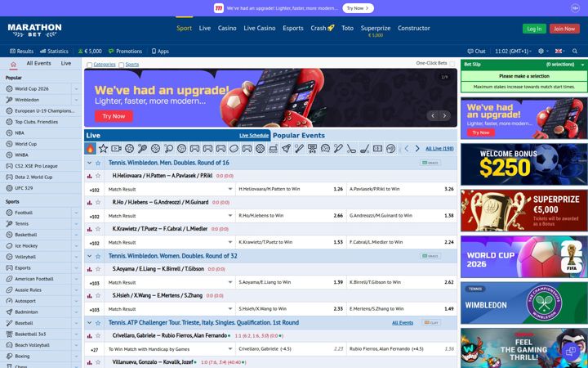Click the 18+ age badge icon
The height and width of the screenshot is (368, 588).
tap(575, 8)
